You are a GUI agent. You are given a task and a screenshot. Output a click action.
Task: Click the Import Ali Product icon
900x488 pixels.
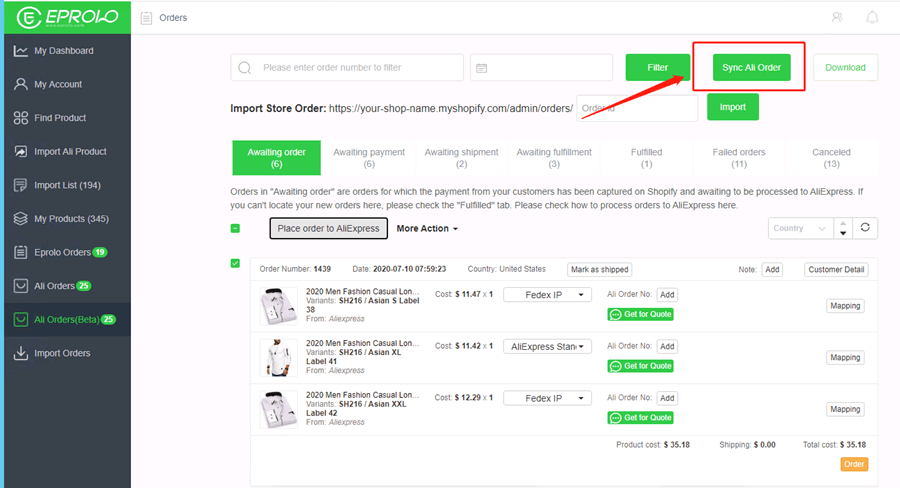21,152
